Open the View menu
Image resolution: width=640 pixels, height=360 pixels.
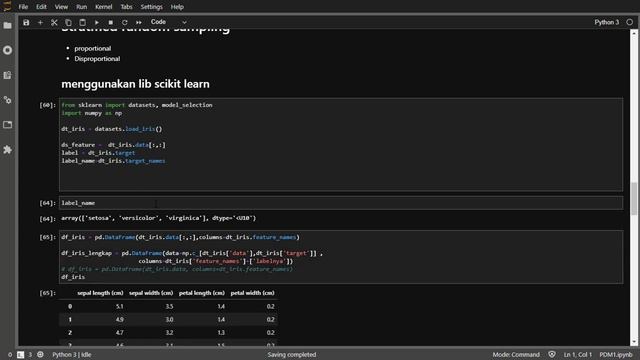click(x=61, y=7)
